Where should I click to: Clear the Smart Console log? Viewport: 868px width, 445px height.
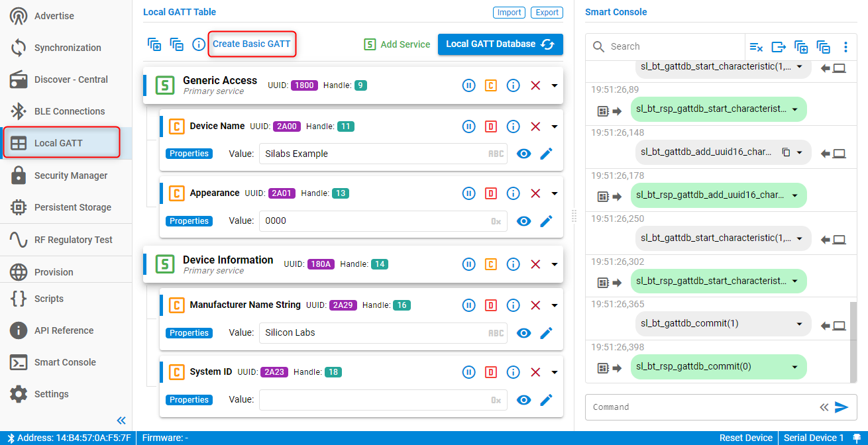point(756,47)
